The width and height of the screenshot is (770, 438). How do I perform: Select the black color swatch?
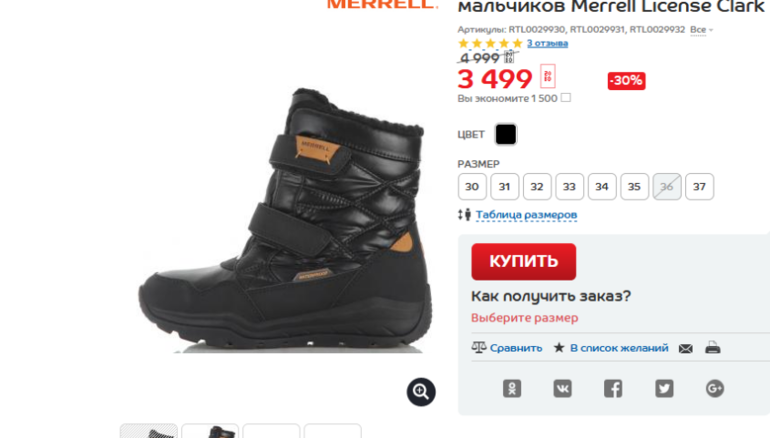tap(506, 134)
